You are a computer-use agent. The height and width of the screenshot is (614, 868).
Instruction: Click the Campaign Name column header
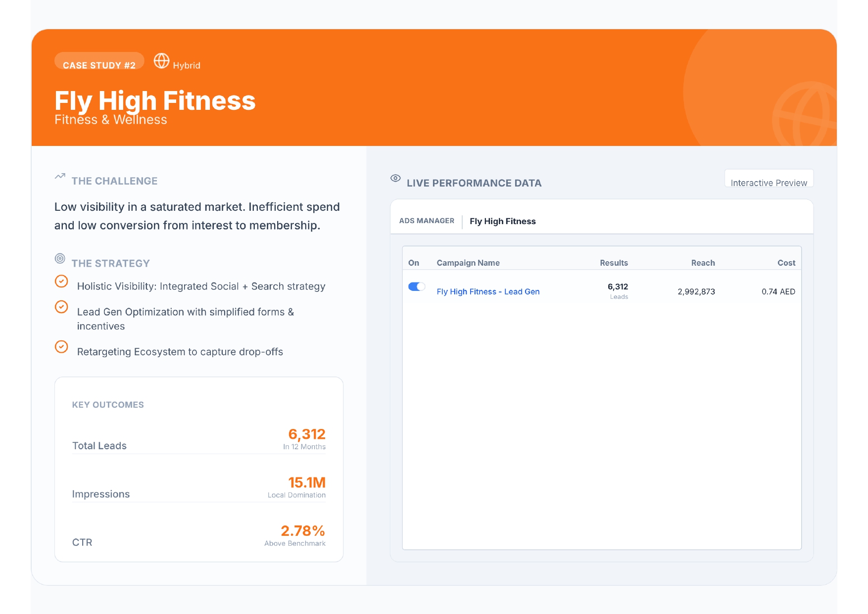pyautogui.click(x=468, y=263)
